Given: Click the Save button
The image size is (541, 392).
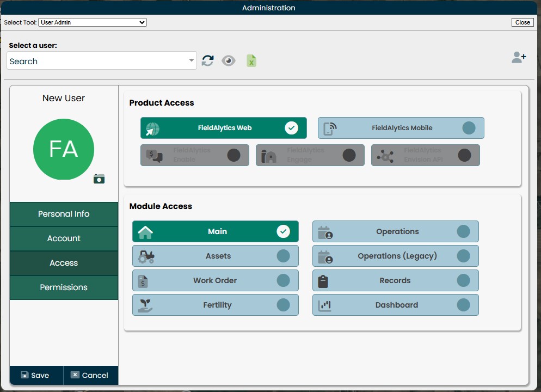Looking at the screenshot, I should pos(36,375).
